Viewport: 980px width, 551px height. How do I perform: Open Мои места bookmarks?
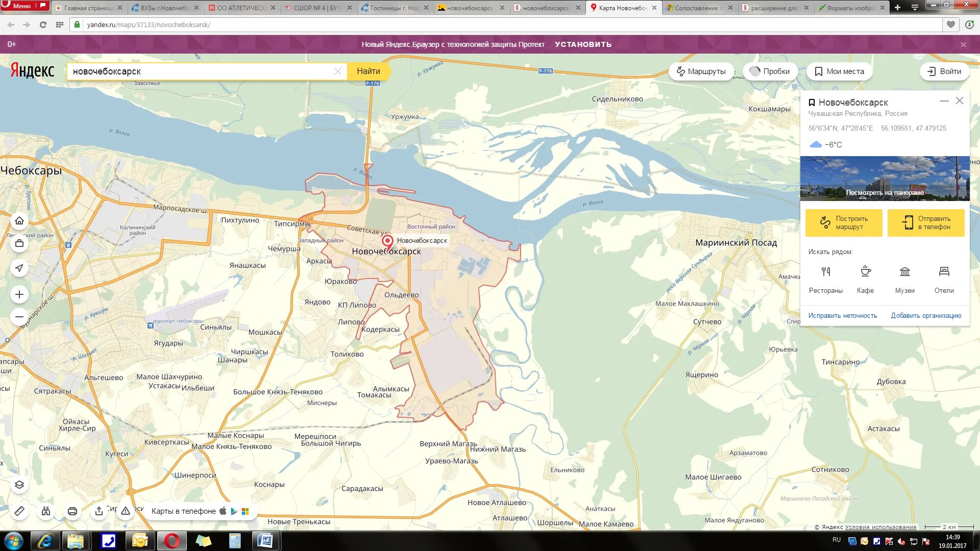tap(839, 71)
